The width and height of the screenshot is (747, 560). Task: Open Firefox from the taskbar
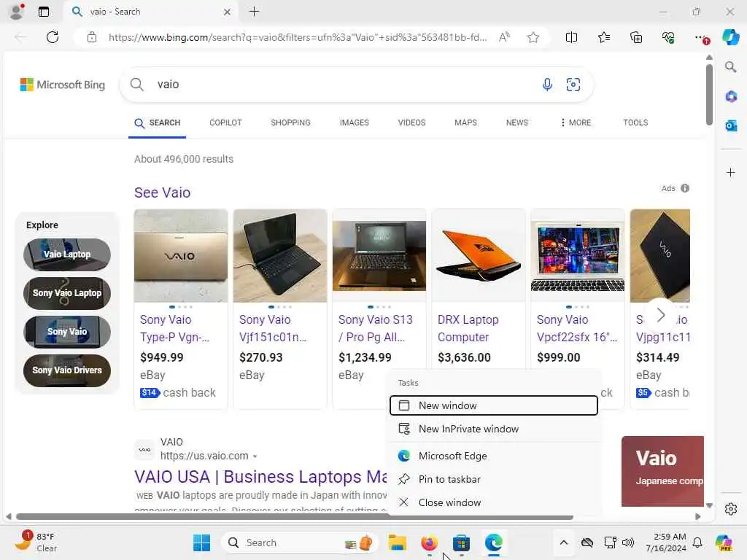(x=429, y=542)
